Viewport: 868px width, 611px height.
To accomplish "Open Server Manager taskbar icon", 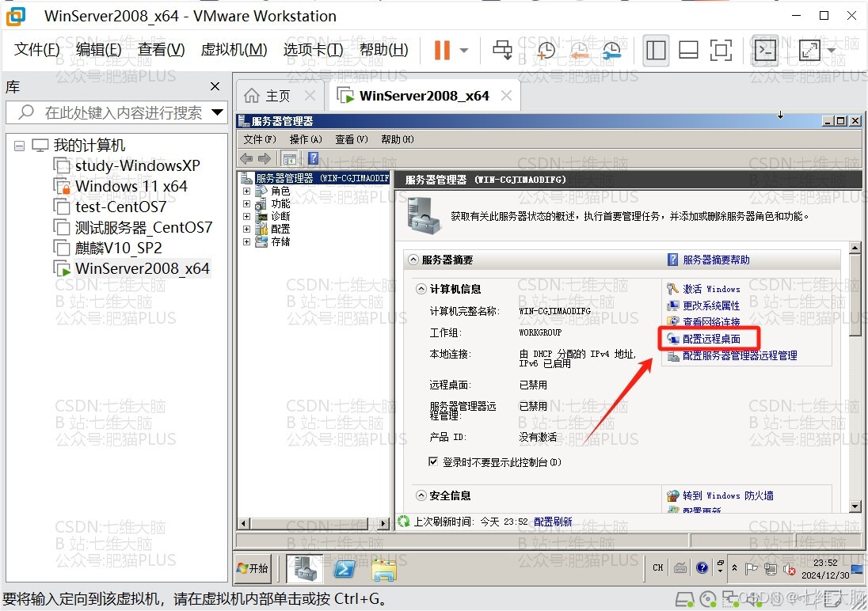I will pyautogui.click(x=304, y=568).
